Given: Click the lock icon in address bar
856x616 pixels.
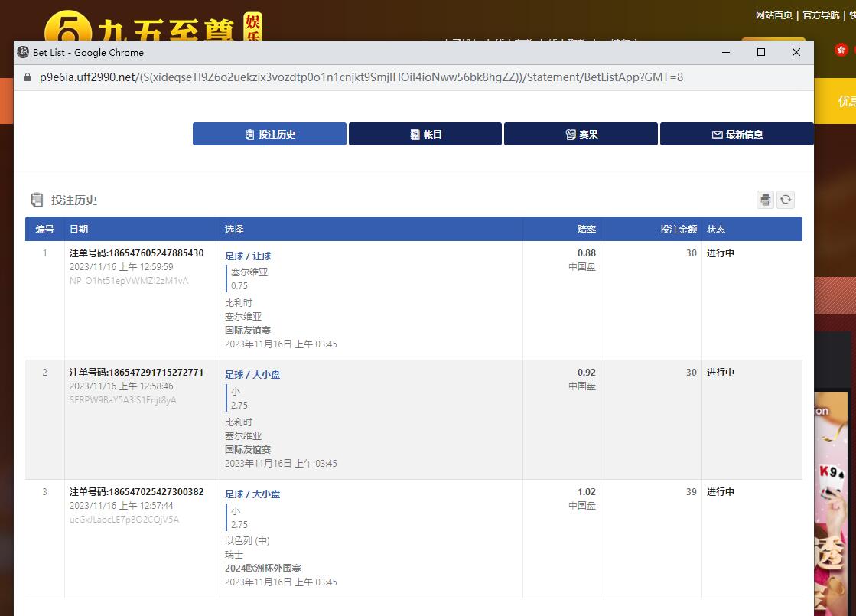Looking at the screenshot, I should 28,77.
